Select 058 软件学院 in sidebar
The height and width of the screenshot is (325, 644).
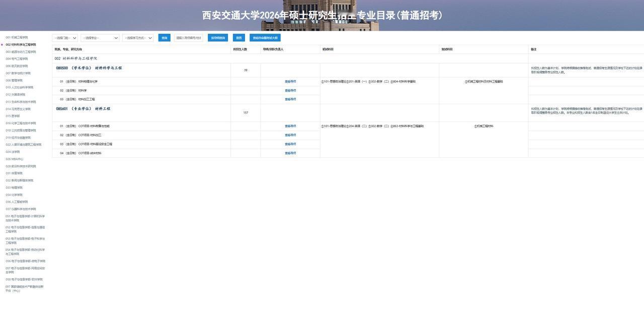coord(24,279)
